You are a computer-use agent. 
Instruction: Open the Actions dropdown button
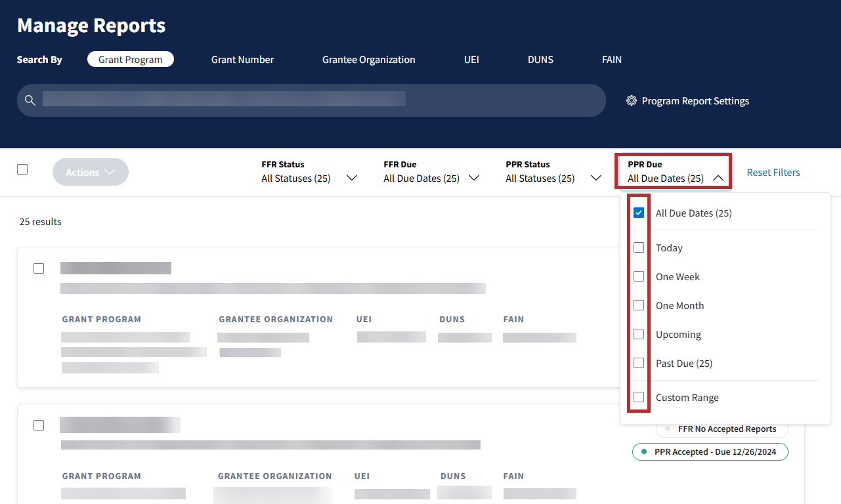coord(91,172)
